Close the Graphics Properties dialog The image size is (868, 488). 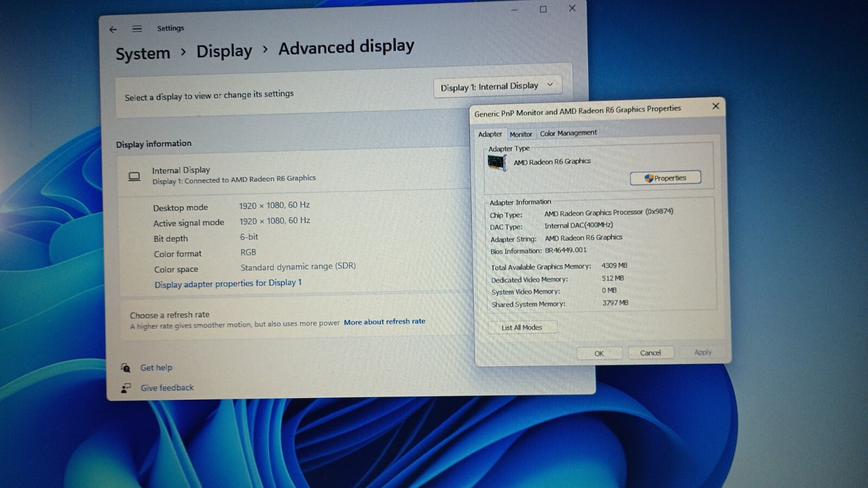click(x=716, y=106)
